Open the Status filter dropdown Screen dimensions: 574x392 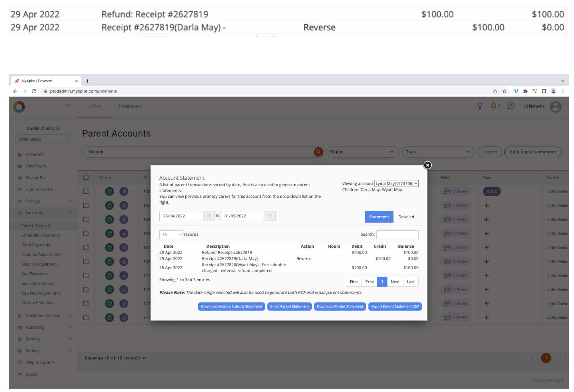(x=362, y=152)
